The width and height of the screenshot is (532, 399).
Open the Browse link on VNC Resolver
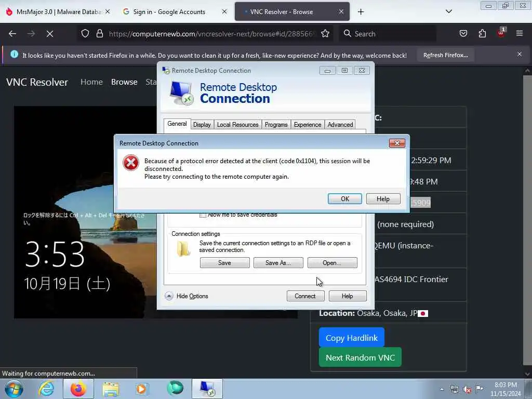pyautogui.click(x=124, y=82)
